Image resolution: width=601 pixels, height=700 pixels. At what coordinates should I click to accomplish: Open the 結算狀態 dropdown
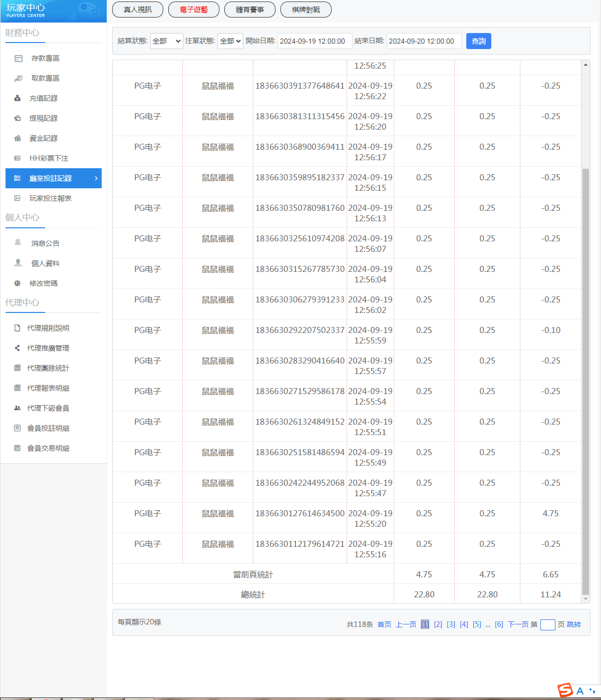[x=167, y=41]
